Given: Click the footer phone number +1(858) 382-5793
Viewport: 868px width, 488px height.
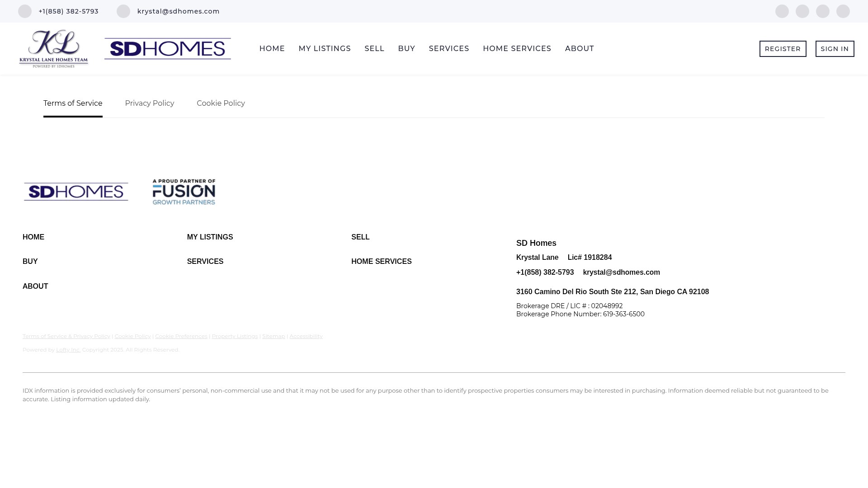Looking at the screenshot, I should [545, 272].
